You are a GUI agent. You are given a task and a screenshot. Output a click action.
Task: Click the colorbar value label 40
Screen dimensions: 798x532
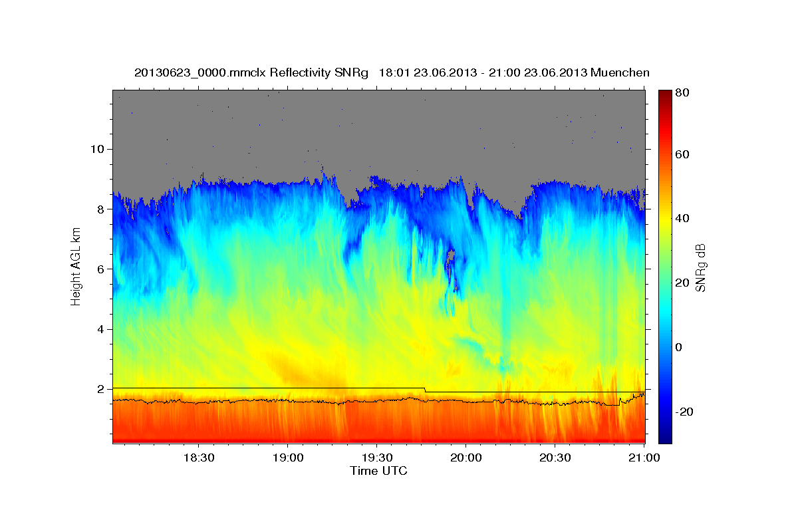tap(684, 219)
